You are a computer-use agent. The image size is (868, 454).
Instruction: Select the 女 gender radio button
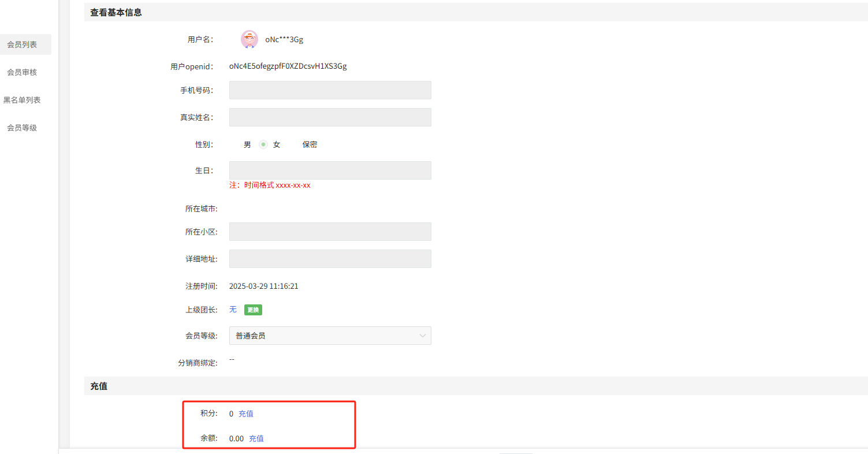264,144
